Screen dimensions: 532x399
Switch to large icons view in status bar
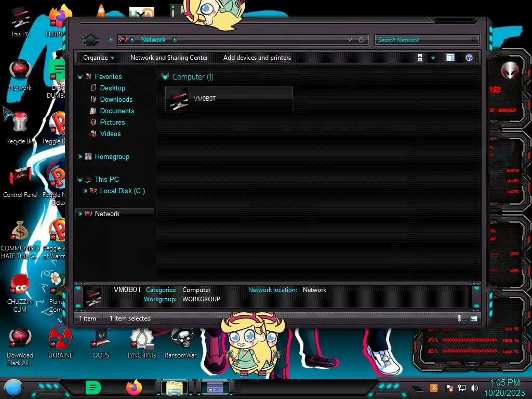click(x=474, y=318)
